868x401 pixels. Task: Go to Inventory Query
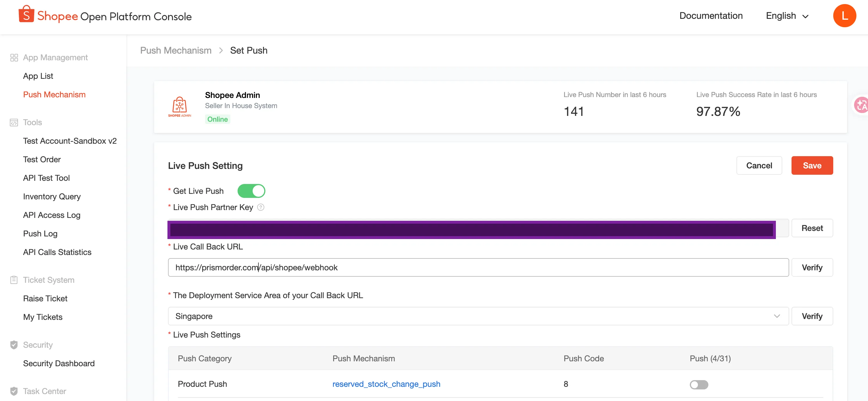point(52,196)
